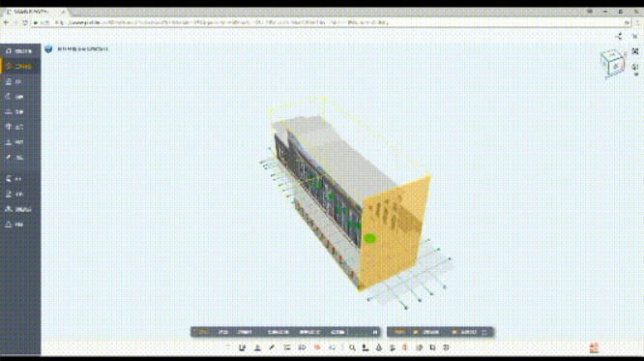Image resolution: width=644 pixels, height=361 pixels.
Task: Click the blue cube model icon beside the file title
Action: tap(48, 49)
